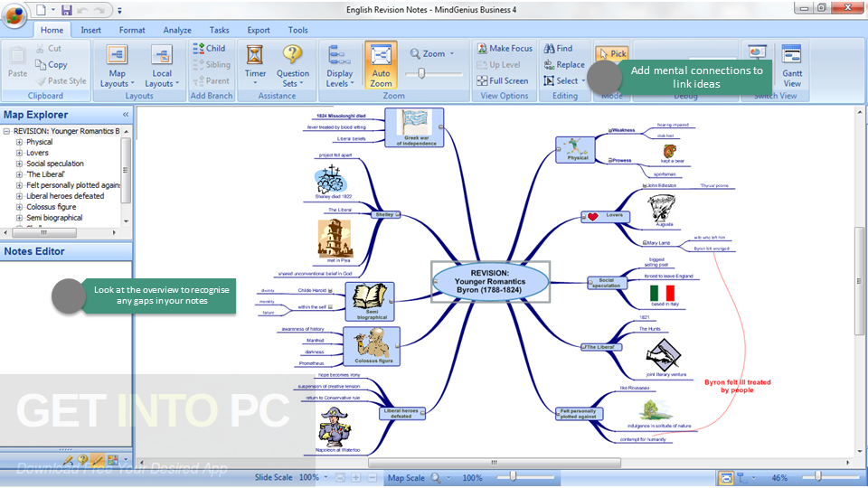Switch to the Home ribbon tab
The height and width of the screenshot is (488, 868).
(x=52, y=30)
